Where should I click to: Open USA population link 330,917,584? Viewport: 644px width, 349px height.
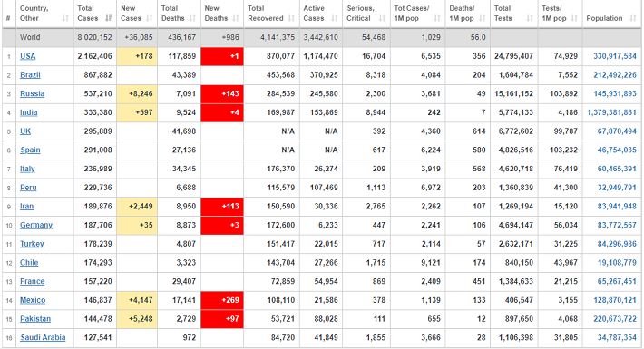point(615,56)
